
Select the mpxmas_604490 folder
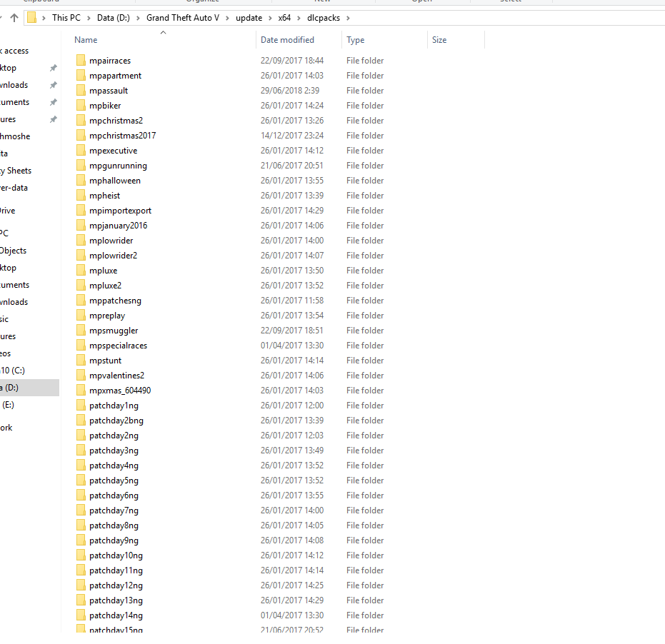pos(120,391)
